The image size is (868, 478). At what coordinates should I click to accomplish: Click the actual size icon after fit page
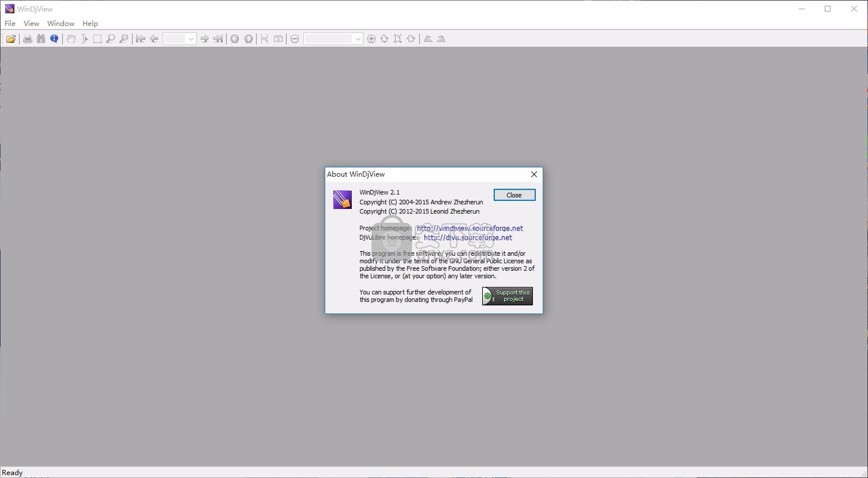[411, 39]
